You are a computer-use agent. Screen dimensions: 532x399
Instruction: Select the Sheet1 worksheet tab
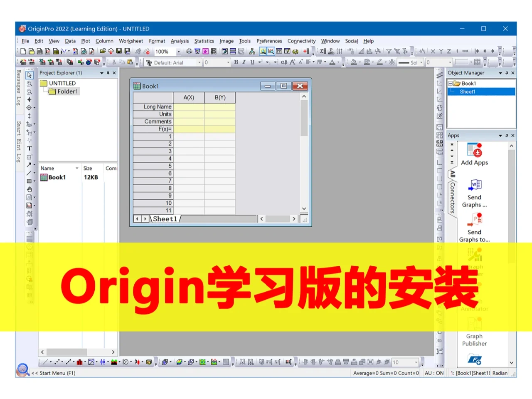[x=165, y=219]
